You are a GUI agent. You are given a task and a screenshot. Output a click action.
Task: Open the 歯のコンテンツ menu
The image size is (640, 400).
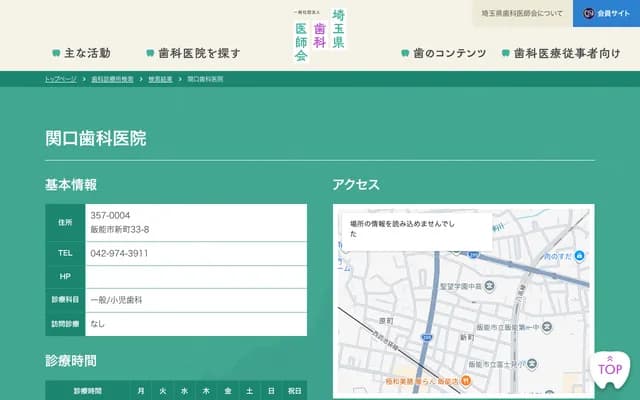[x=443, y=53]
